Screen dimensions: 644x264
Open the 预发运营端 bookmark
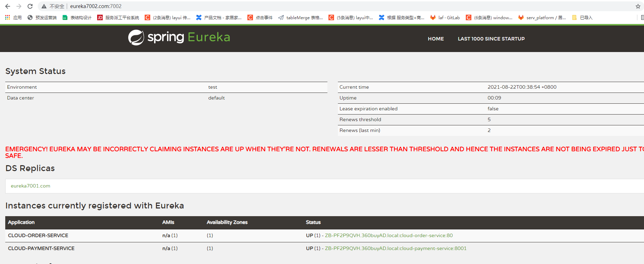[x=42, y=17]
